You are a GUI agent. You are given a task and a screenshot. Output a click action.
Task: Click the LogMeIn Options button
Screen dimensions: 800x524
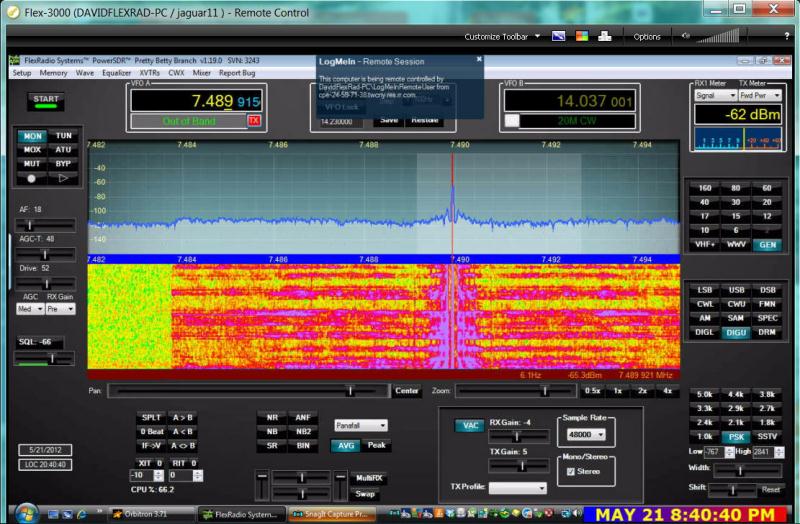647,37
